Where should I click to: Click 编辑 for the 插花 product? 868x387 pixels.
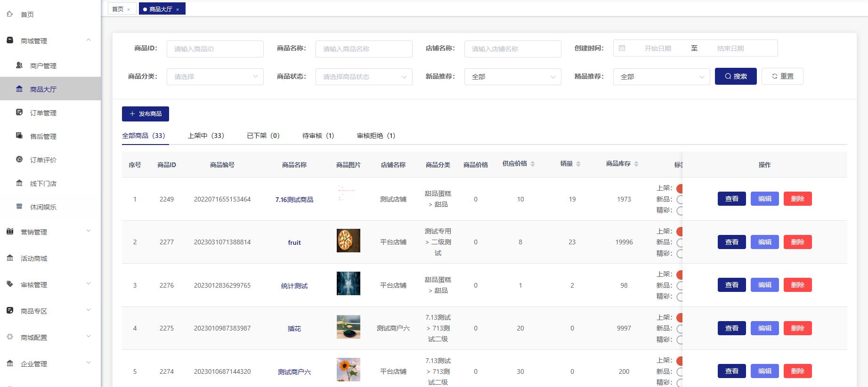(x=765, y=328)
